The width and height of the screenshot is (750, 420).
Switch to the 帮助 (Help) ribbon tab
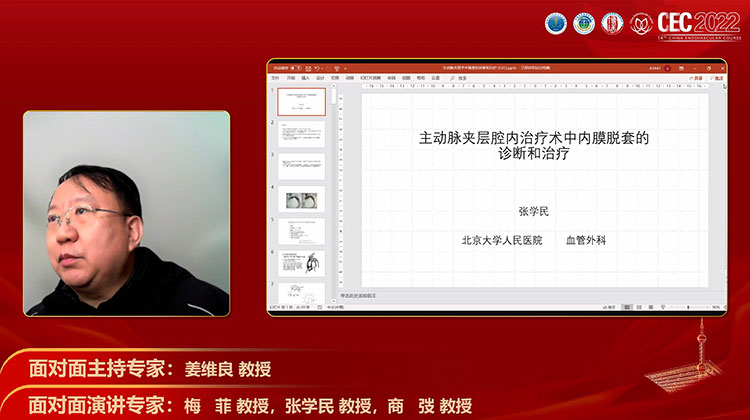pyautogui.click(x=421, y=77)
